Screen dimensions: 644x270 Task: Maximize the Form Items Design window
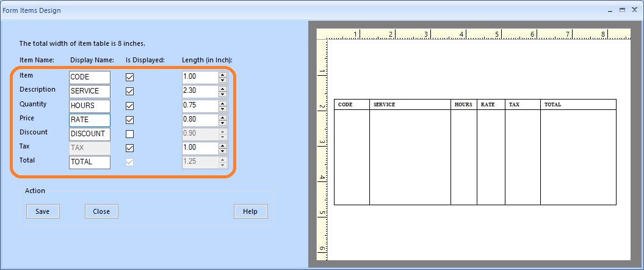tap(622, 10)
